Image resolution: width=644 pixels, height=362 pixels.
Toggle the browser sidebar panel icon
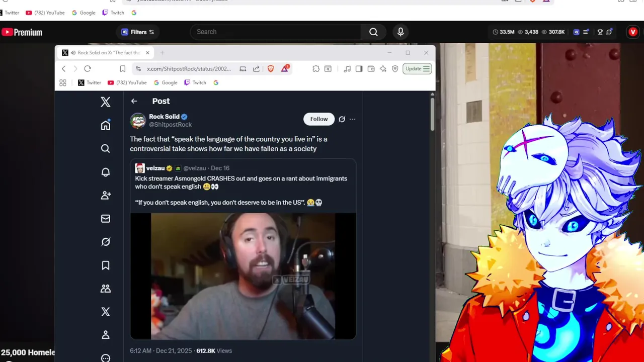359,69
